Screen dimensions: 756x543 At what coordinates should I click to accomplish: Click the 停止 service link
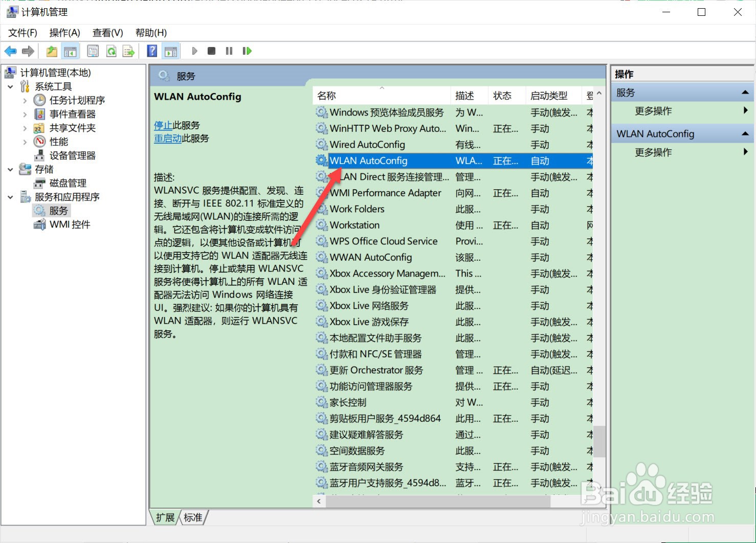163,125
